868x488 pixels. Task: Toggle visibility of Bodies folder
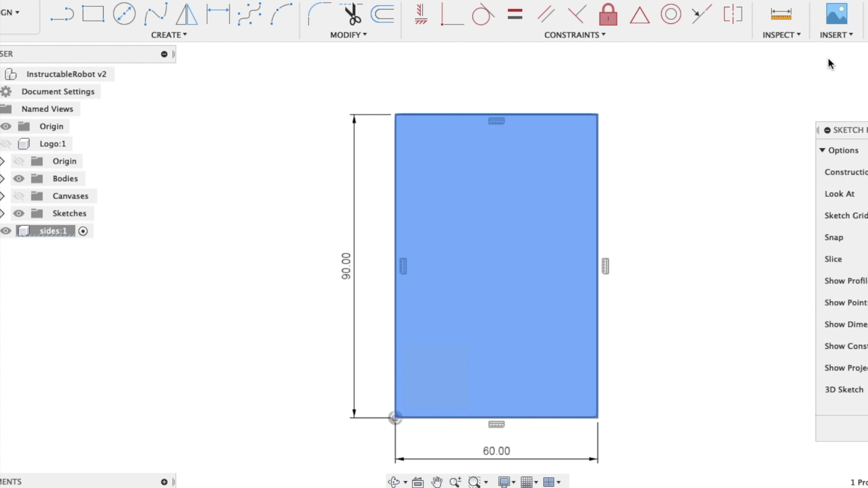(19, 178)
